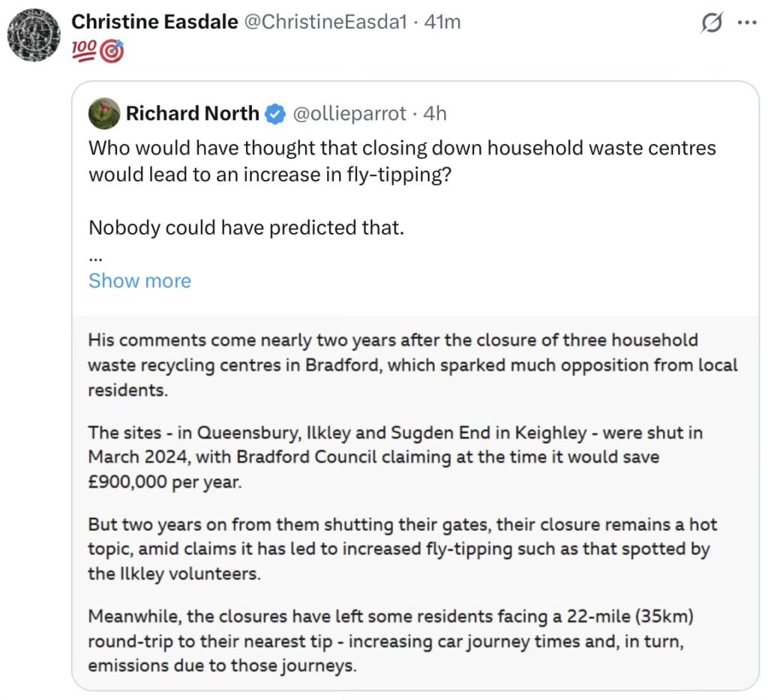Click the @ollieparrot handle
This screenshot has width=768, height=700.
coord(349,113)
